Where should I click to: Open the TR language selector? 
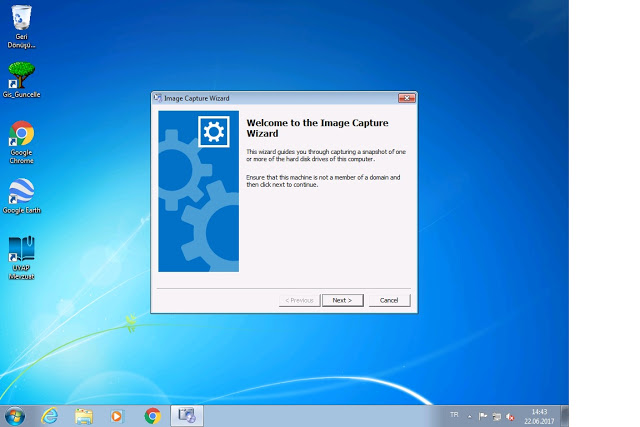454,414
